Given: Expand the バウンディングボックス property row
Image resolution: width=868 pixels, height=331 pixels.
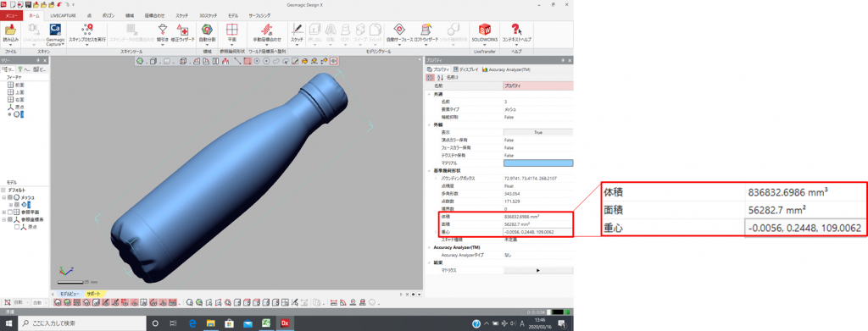Looking at the screenshot, I should 436,179.
